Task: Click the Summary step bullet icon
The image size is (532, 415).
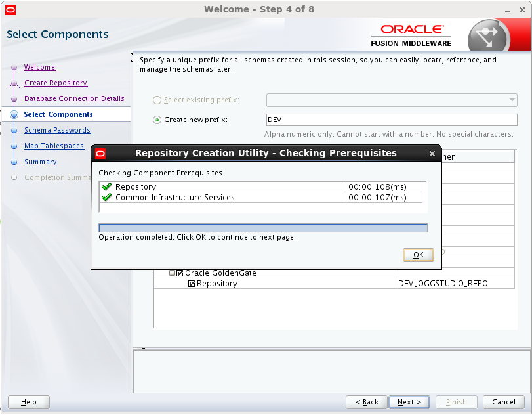Action: click(14, 162)
